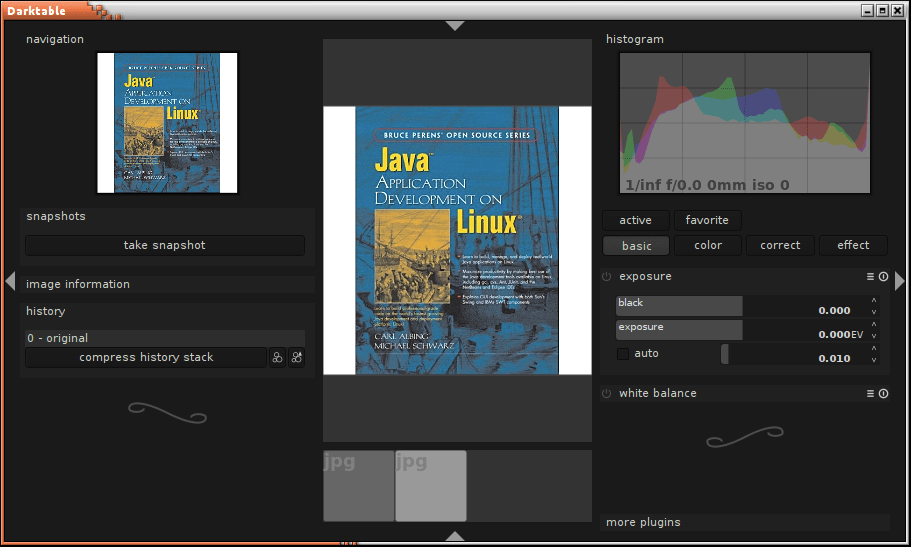Click the navigation preview thumbnail

pos(167,123)
